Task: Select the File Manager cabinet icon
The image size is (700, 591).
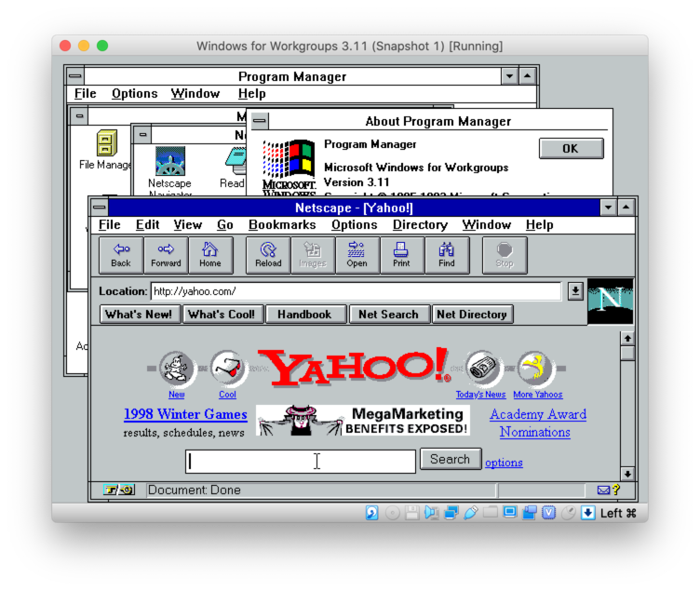Action: point(107,142)
